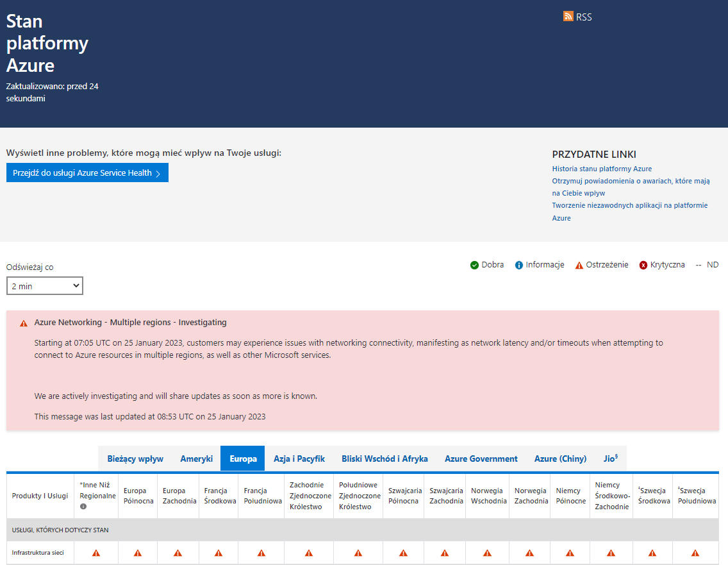Open Tworzenie niezawodnych aplikacji link
This screenshot has height=565, width=728.
(629, 205)
